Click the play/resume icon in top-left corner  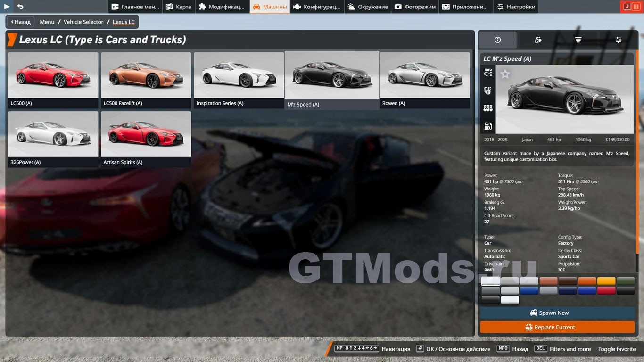(7, 7)
